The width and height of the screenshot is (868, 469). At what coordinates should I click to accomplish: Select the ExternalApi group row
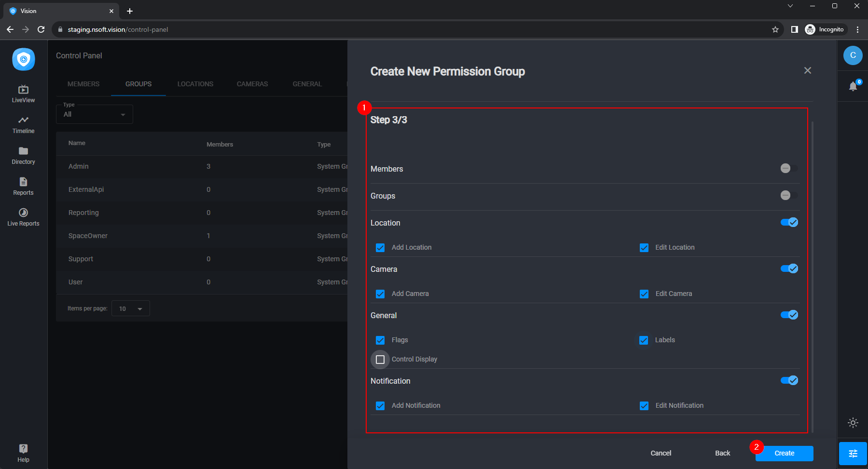[x=202, y=189]
